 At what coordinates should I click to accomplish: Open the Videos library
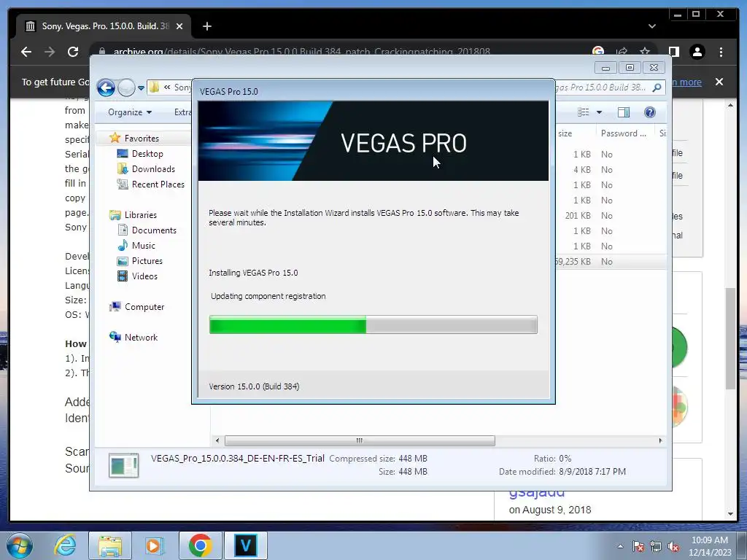(144, 276)
